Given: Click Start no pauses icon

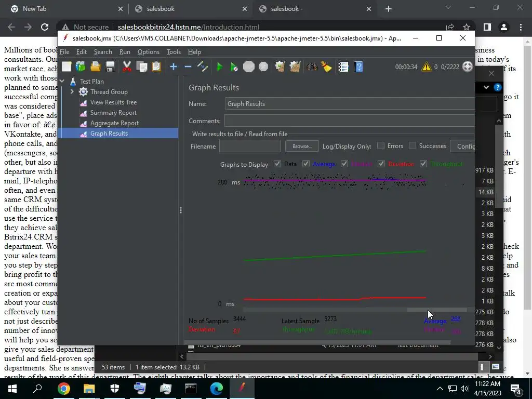Looking at the screenshot, I should tap(234, 66).
